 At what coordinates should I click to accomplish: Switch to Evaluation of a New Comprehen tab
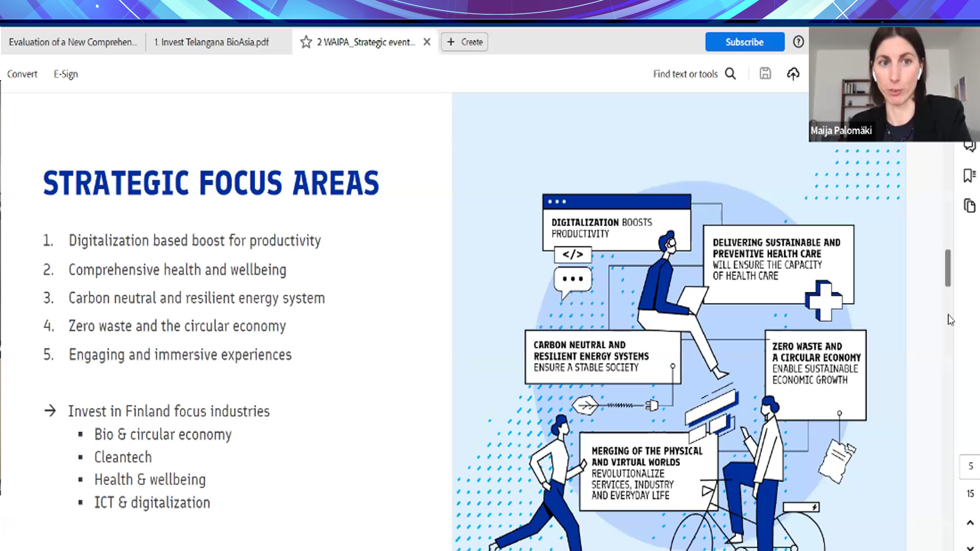[72, 42]
